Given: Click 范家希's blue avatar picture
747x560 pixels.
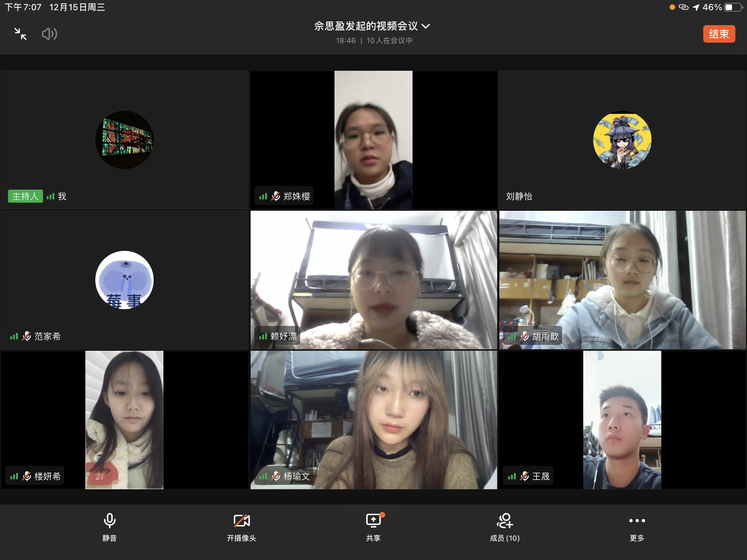Looking at the screenshot, I should pyautogui.click(x=124, y=280).
